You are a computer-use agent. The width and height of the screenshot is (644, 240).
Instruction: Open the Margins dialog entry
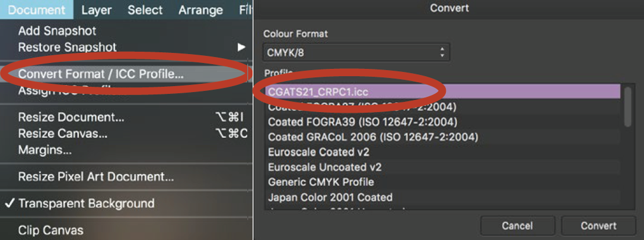[45, 150]
